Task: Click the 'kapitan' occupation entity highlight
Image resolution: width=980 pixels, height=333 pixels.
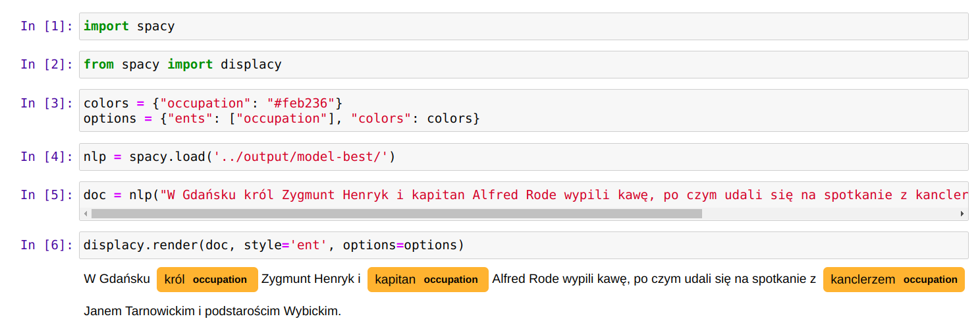Action: [428, 280]
